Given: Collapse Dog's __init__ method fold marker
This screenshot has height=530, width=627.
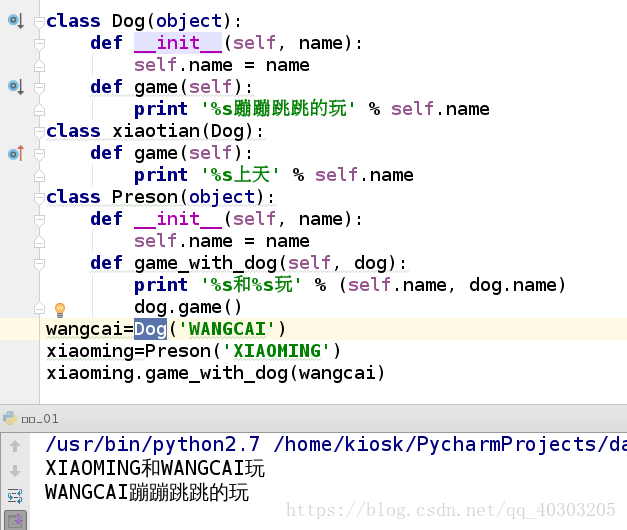Looking at the screenshot, I should [x=39, y=43].
